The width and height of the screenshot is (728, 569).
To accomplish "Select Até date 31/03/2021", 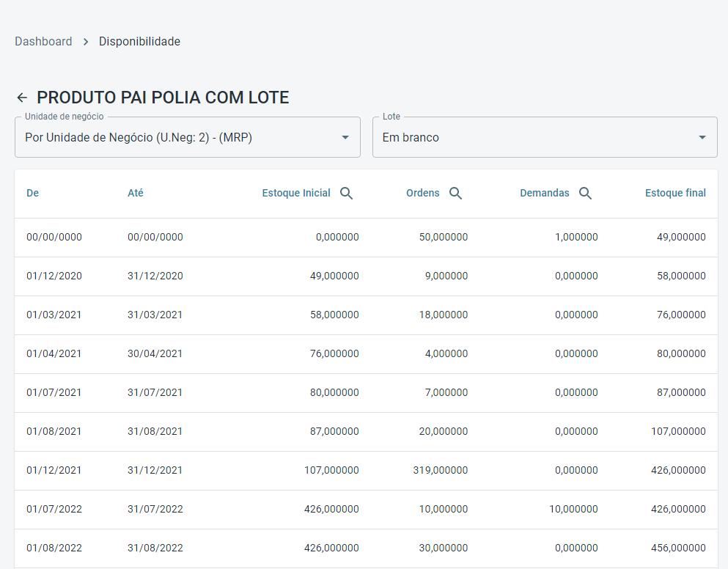I will [x=155, y=315].
